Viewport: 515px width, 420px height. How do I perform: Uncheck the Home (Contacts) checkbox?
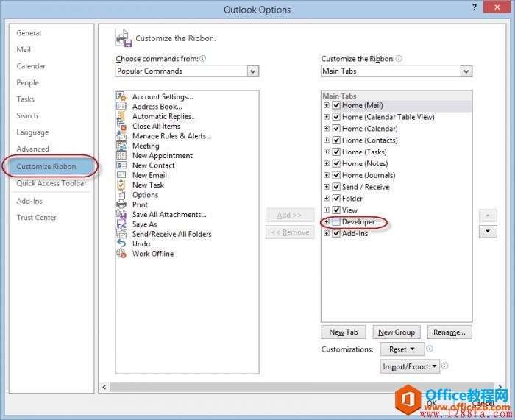coord(336,140)
